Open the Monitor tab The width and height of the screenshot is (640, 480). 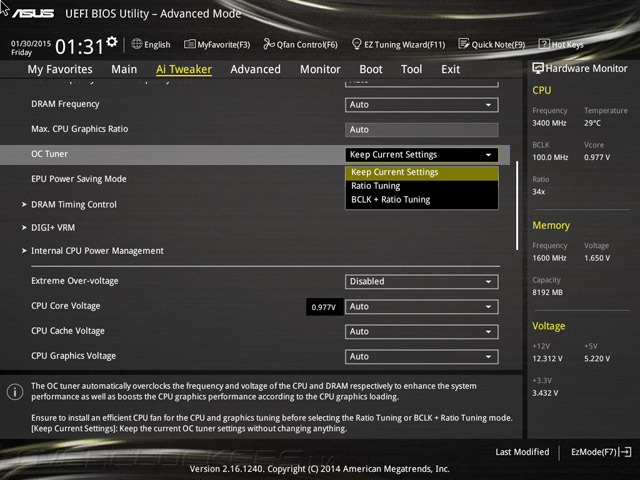coord(320,69)
